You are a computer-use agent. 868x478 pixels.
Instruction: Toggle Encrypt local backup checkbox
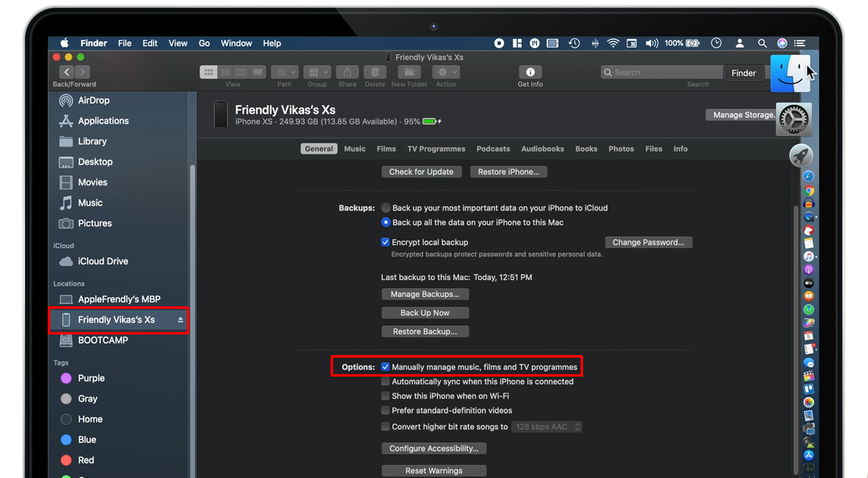click(386, 242)
